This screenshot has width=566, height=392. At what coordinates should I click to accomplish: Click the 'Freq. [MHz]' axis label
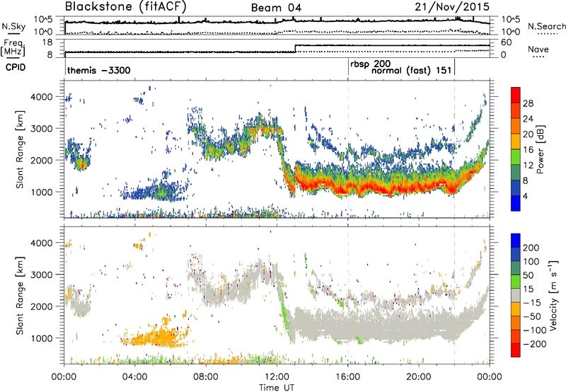[13, 47]
